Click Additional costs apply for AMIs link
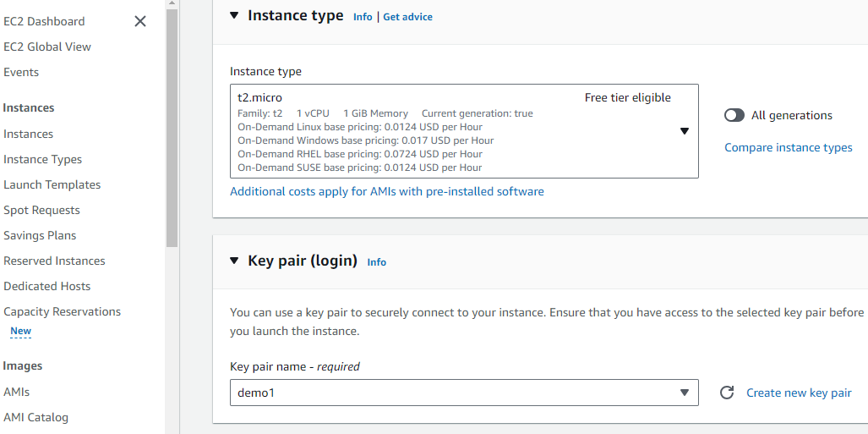Screen dimensions: 868x434 tap(387, 191)
